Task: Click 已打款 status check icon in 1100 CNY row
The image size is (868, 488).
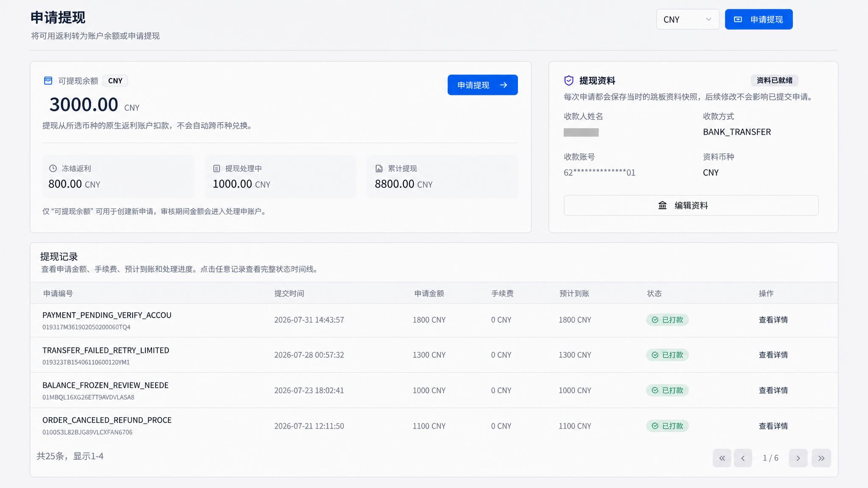Action: pyautogui.click(x=655, y=426)
